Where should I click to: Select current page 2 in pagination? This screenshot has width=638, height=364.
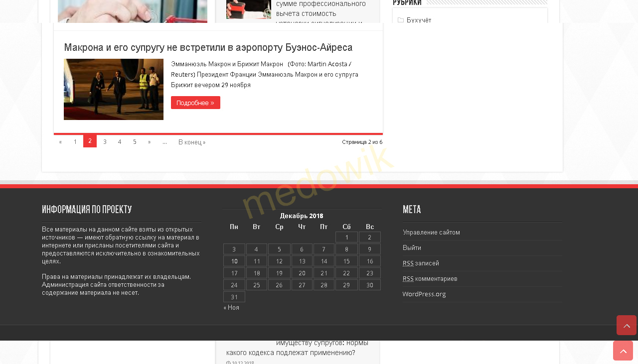[x=90, y=141]
